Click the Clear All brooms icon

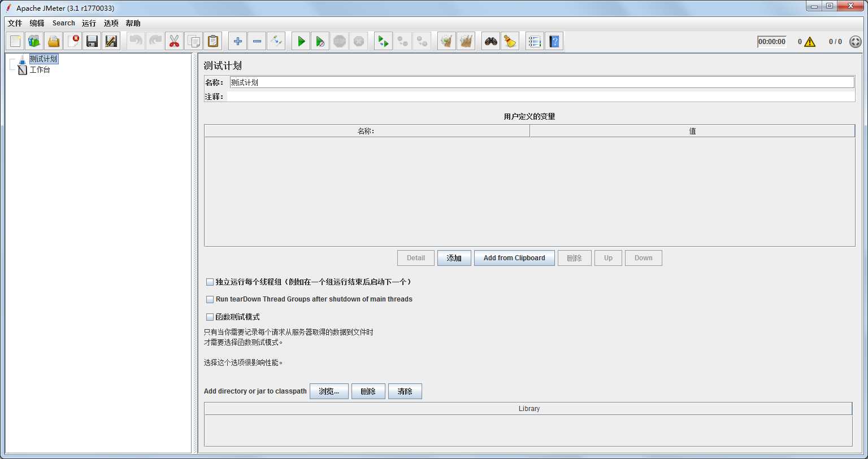click(466, 41)
